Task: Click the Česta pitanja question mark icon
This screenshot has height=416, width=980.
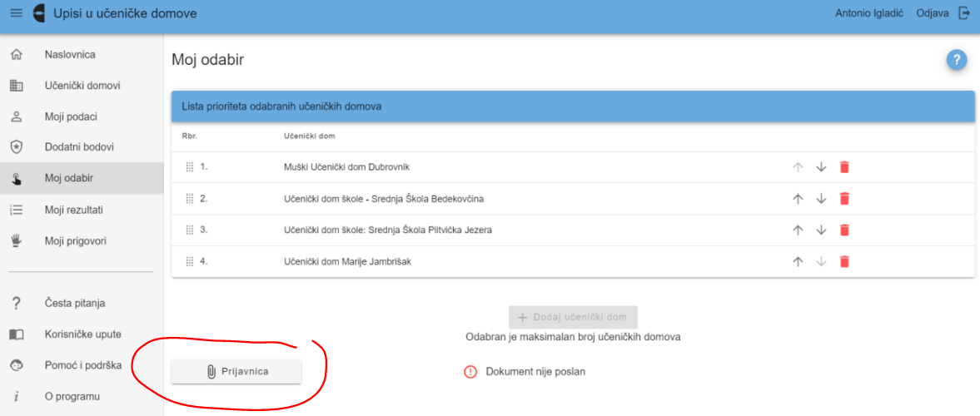Action: click(x=17, y=303)
